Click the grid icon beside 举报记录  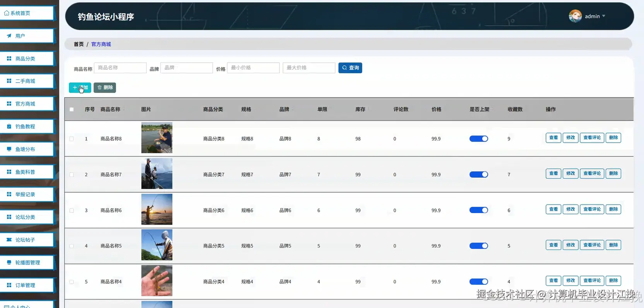9,194
